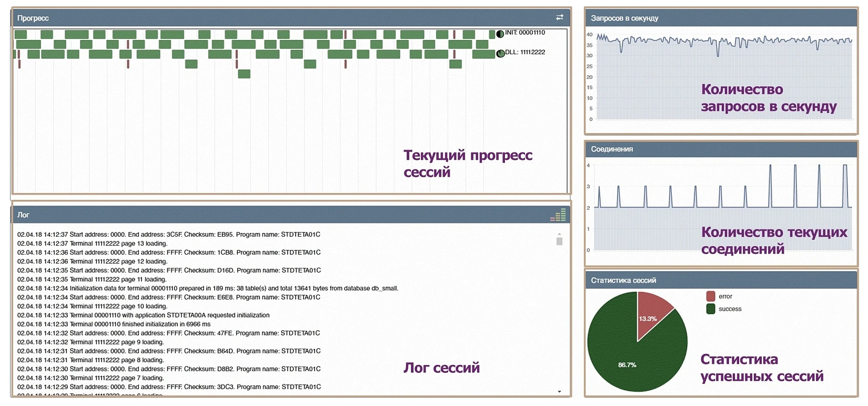Click the Статистика сессий panel header

pyautogui.click(x=623, y=280)
